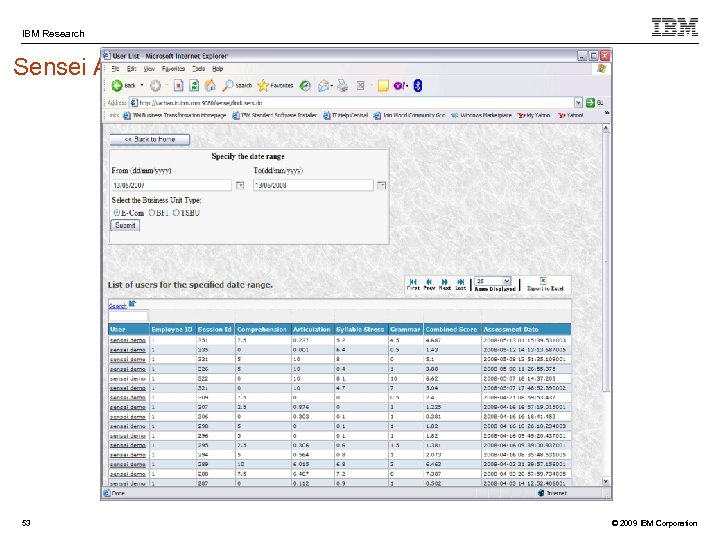Click the Export to Excel icon
720x540 pixels.
tap(543, 281)
